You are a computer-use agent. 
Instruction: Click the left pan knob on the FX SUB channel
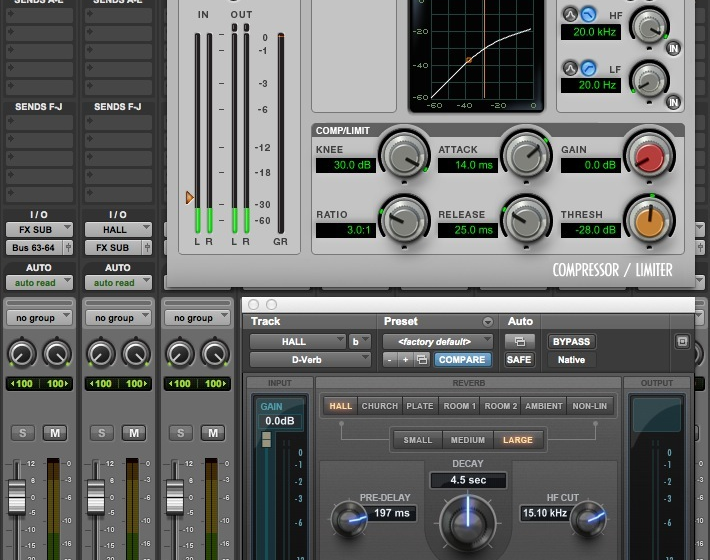tap(22, 354)
